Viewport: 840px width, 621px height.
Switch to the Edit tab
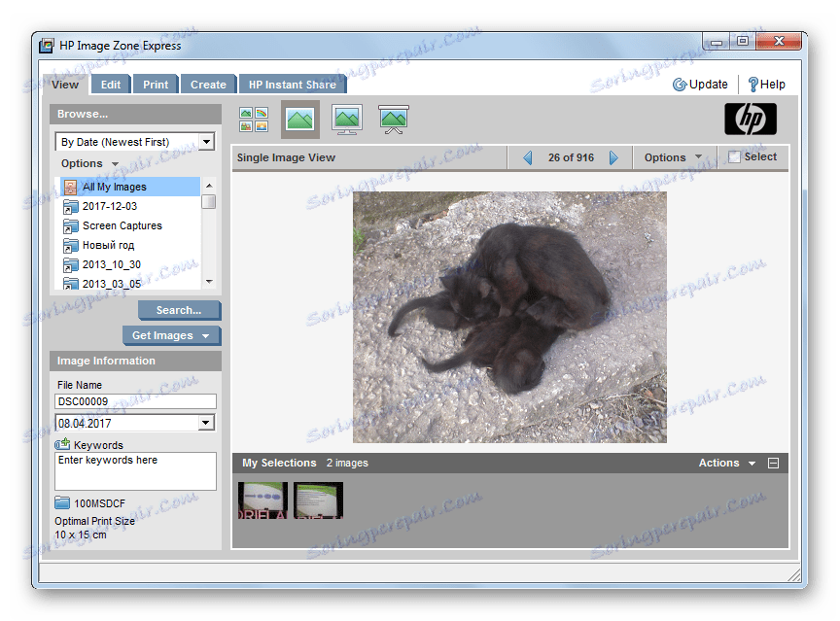tap(110, 84)
